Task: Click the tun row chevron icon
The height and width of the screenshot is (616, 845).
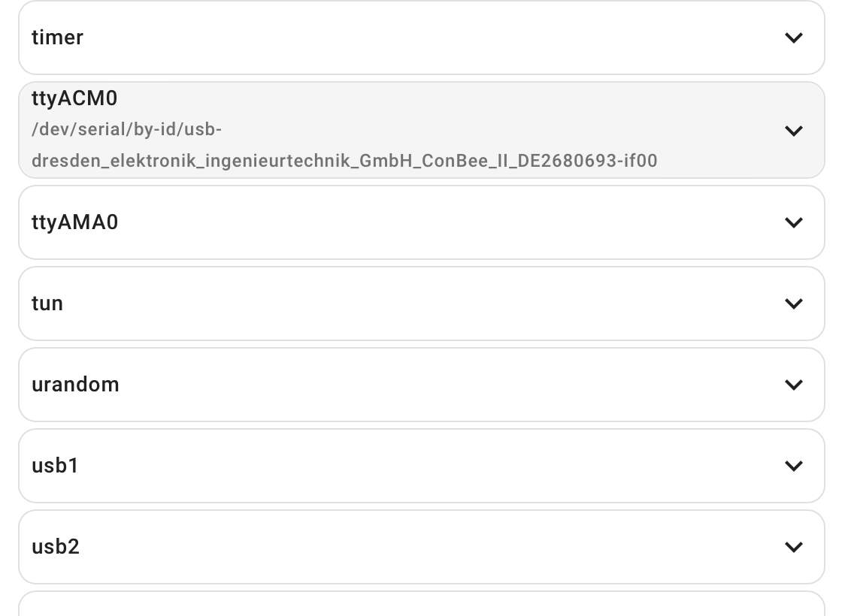Action: click(793, 303)
